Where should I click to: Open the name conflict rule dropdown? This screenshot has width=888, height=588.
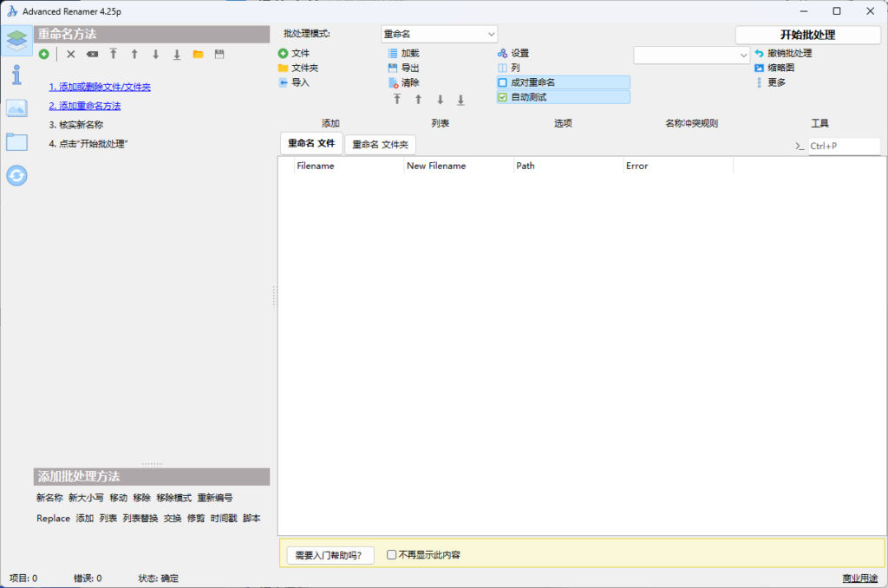[x=691, y=55]
